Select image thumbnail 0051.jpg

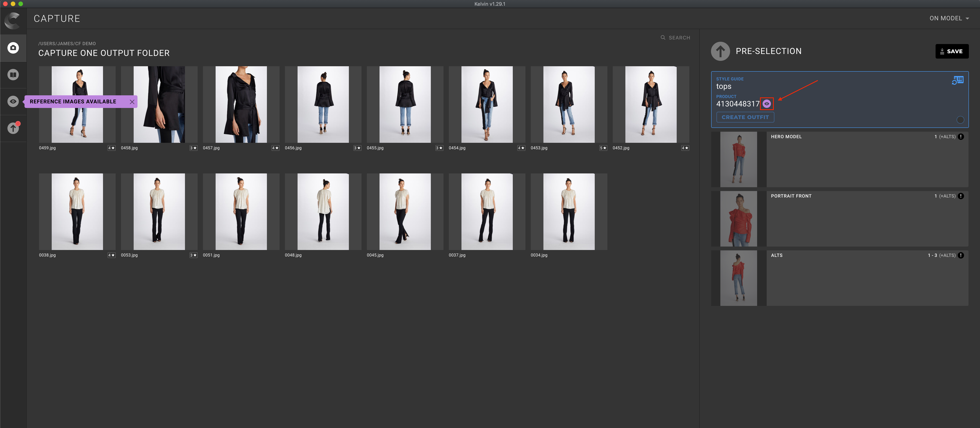pyautogui.click(x=241, y=212)
